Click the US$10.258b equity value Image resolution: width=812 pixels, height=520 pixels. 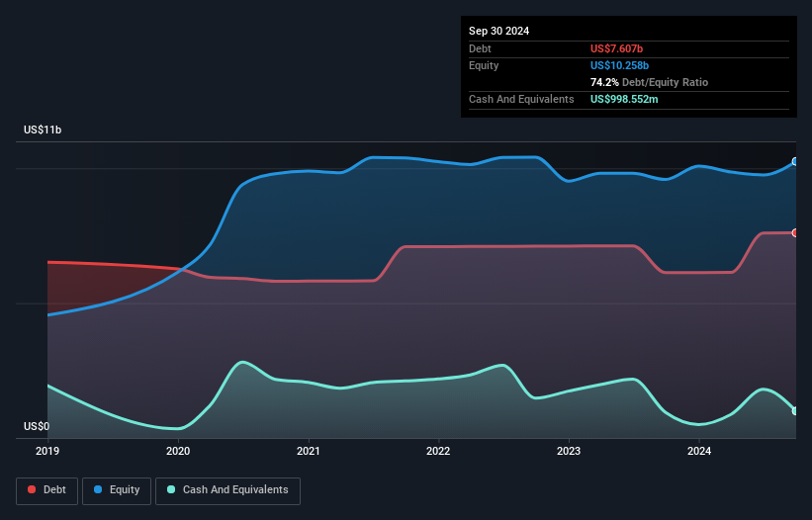[x=619, y=65]
